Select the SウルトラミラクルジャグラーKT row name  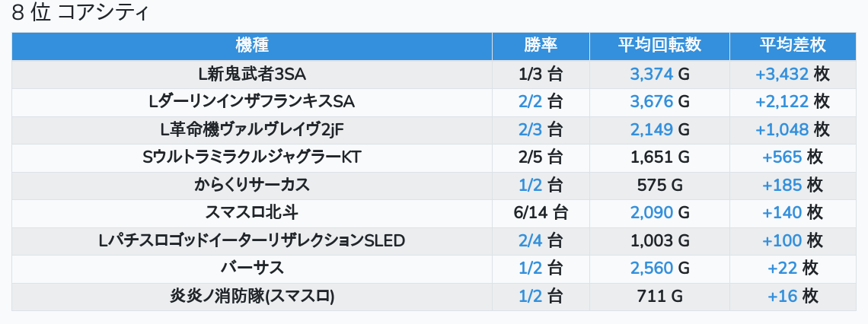click(252, 157)
